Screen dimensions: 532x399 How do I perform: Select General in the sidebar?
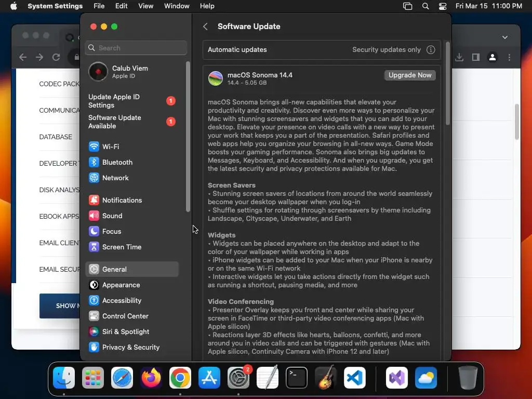point(131,270)
